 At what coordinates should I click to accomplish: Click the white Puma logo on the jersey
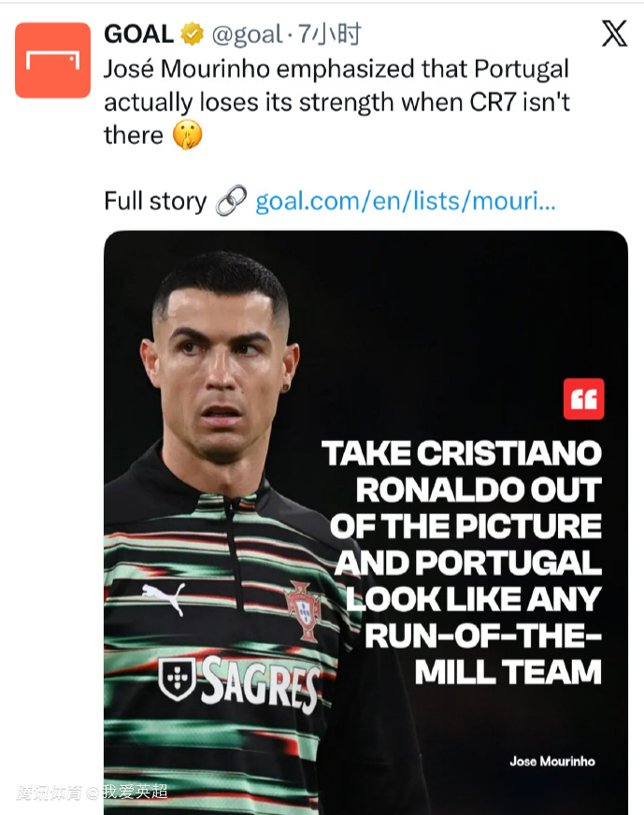(164, 597)
